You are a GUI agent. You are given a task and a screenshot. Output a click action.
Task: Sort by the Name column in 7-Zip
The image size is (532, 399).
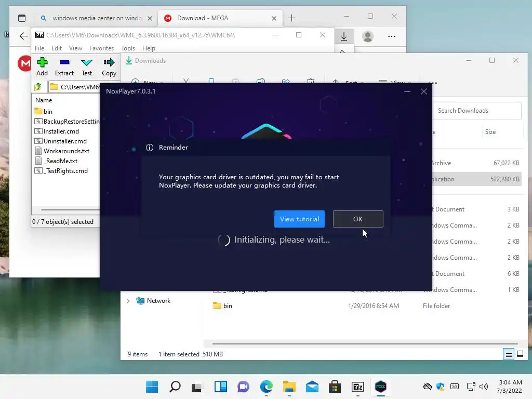pyautogui.click(x=44, y=100)
